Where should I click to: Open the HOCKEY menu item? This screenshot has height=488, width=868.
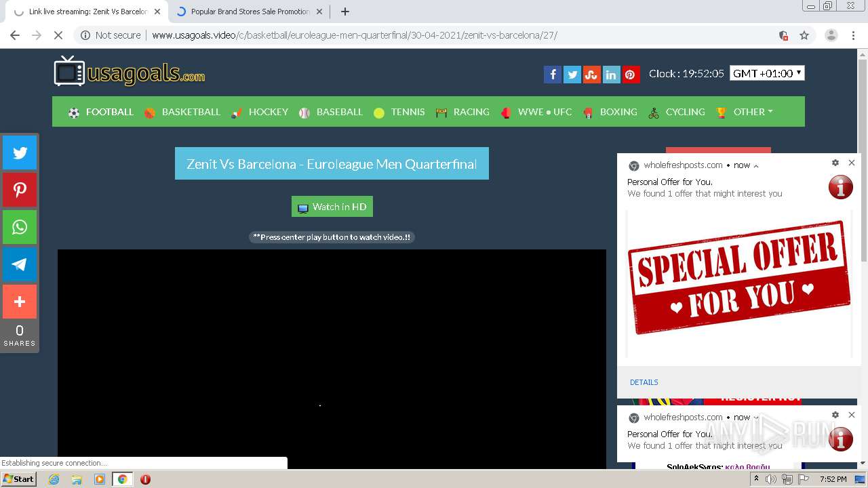point(260,112)
